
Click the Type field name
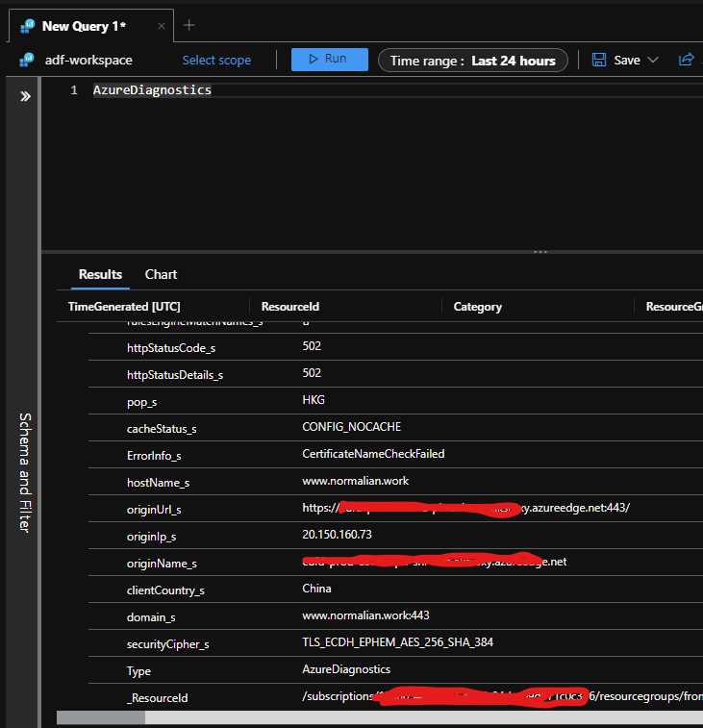(x=138, y=671)
